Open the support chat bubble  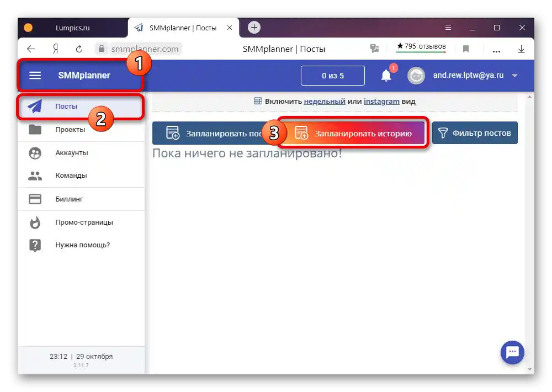pos(512,352)
